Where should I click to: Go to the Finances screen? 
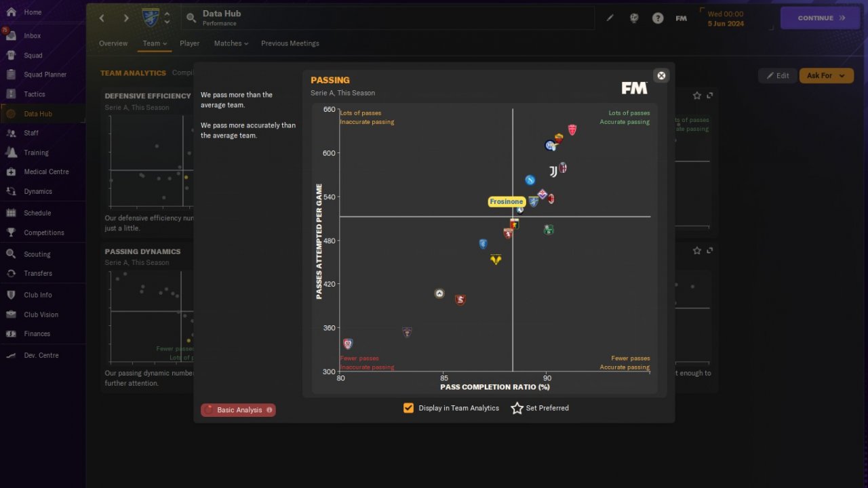coord(43,333)
